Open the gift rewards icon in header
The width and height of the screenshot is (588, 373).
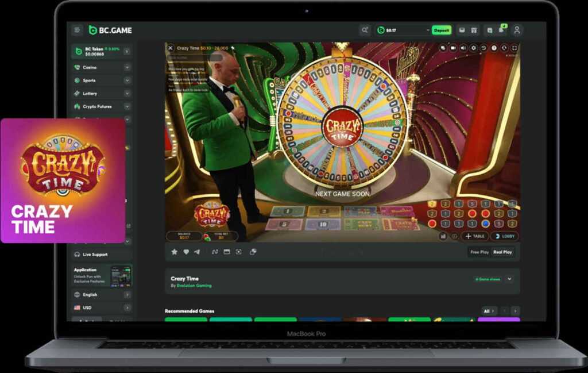(474, 30)
